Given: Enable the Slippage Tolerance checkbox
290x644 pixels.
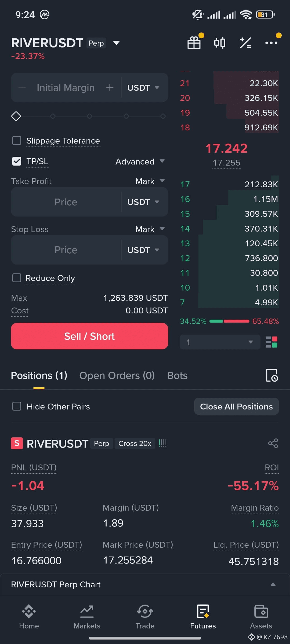Looking at the screenshot, I should [17, 140].
